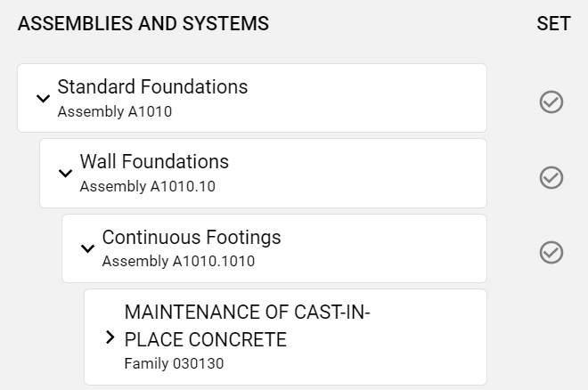The image size is (588, 390).
Task: Click the Family 030130 code label
Action: [174, 363]
